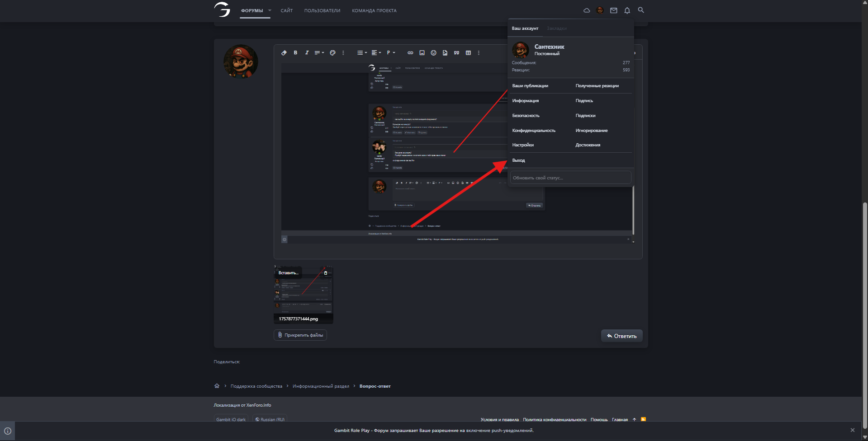Toggle italic text formatting
Screen dimensions: 868x441
tap(307, 53)
